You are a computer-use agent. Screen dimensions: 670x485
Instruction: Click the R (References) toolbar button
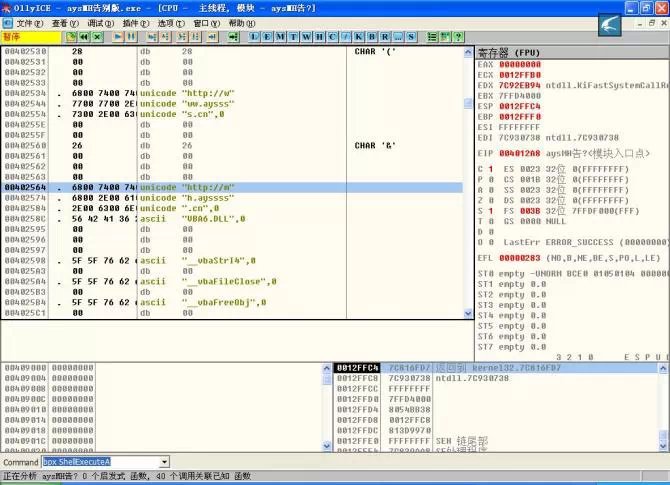[x=383, y=37]
